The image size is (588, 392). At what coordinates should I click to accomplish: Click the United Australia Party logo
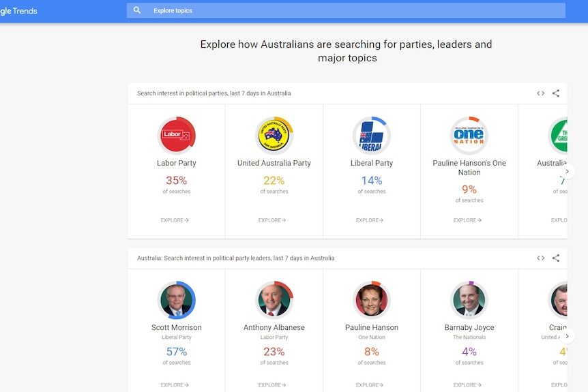point(274,135)
